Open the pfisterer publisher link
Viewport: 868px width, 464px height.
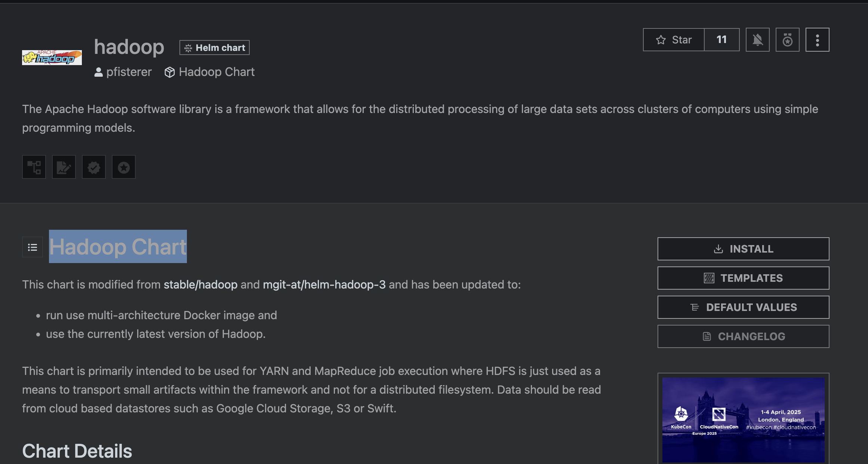coord(129,72)
